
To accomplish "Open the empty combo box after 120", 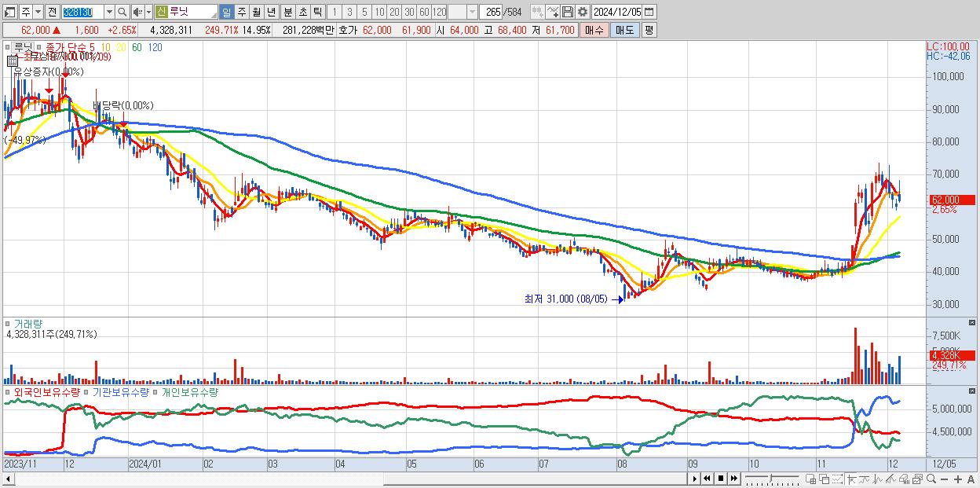I will [x=463, y=12].
